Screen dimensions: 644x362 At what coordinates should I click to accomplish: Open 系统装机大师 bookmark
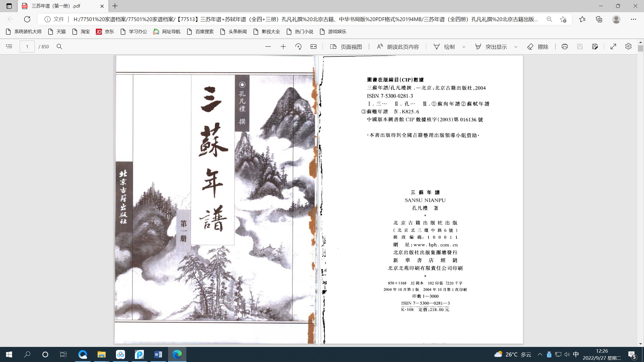point(24,31)
